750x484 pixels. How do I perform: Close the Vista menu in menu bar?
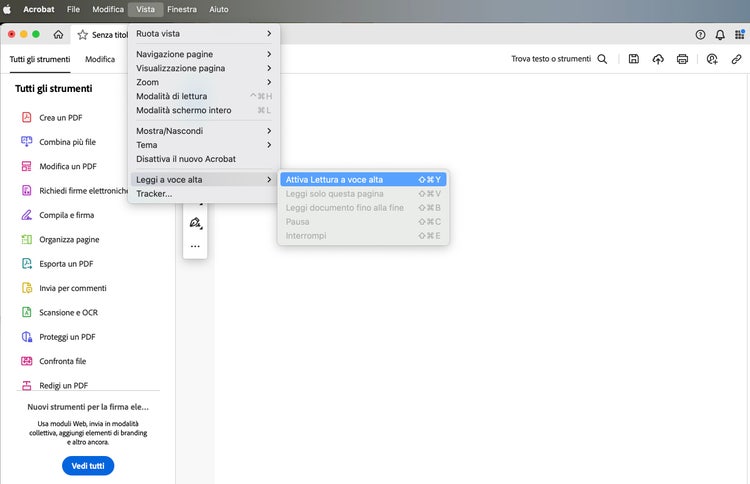145,9
